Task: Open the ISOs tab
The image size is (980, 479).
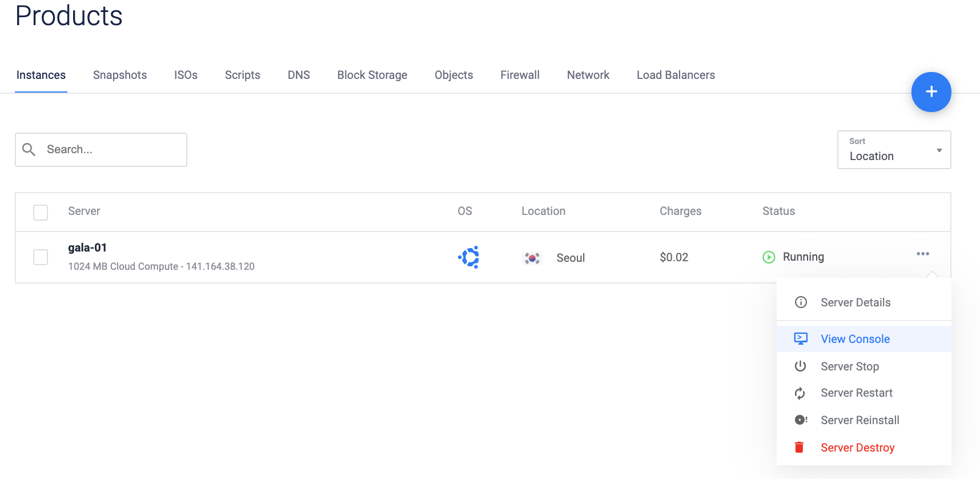Action: tap(186, 75)
